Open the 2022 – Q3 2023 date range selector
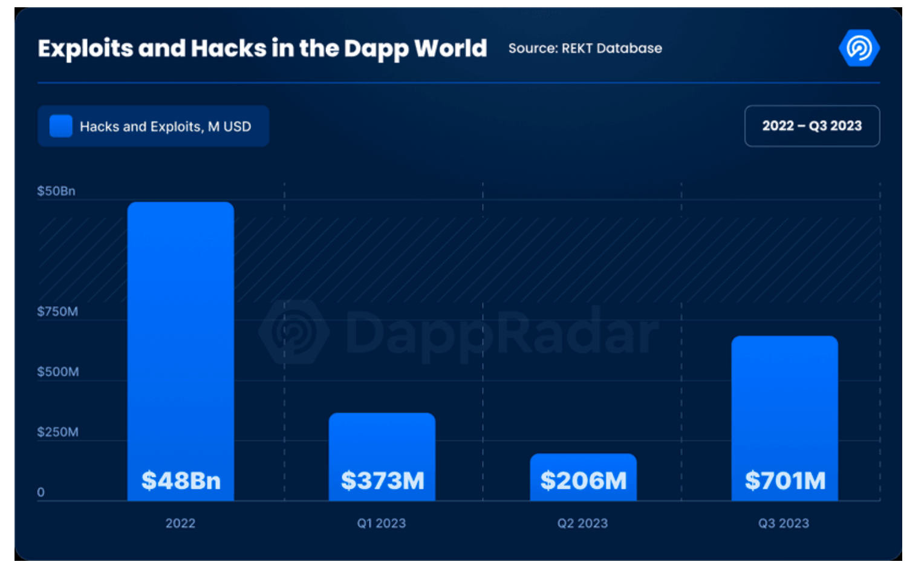Image resolution: width=924 pixels, height=576 pixels. [812, 126]
